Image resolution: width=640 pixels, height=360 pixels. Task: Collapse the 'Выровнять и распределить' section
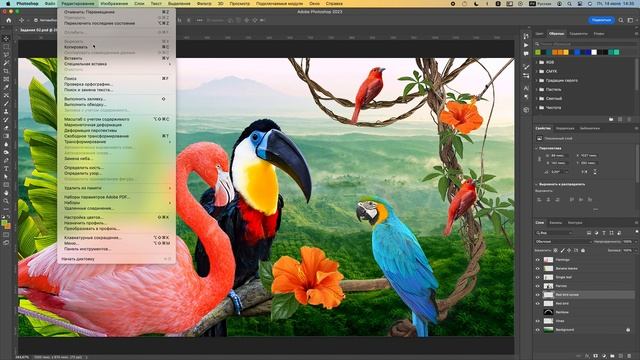tap(537, 184)
